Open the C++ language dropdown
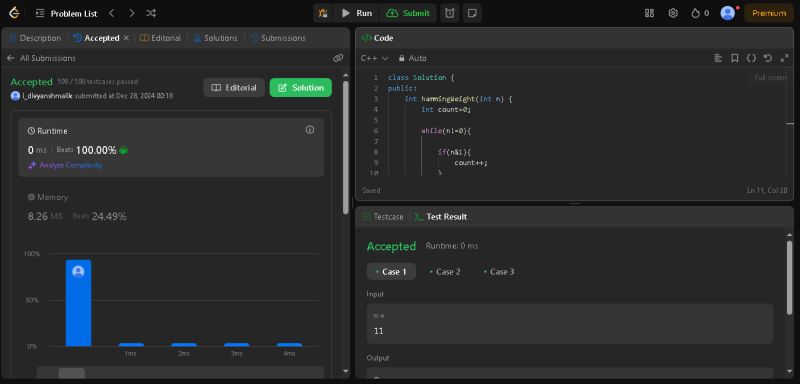The height and width of the screenshot is (384, 800). (374, 58)
